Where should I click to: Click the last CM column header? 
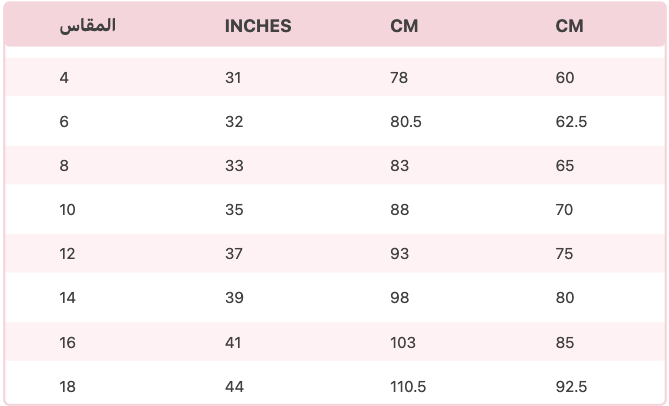[569, 26]
